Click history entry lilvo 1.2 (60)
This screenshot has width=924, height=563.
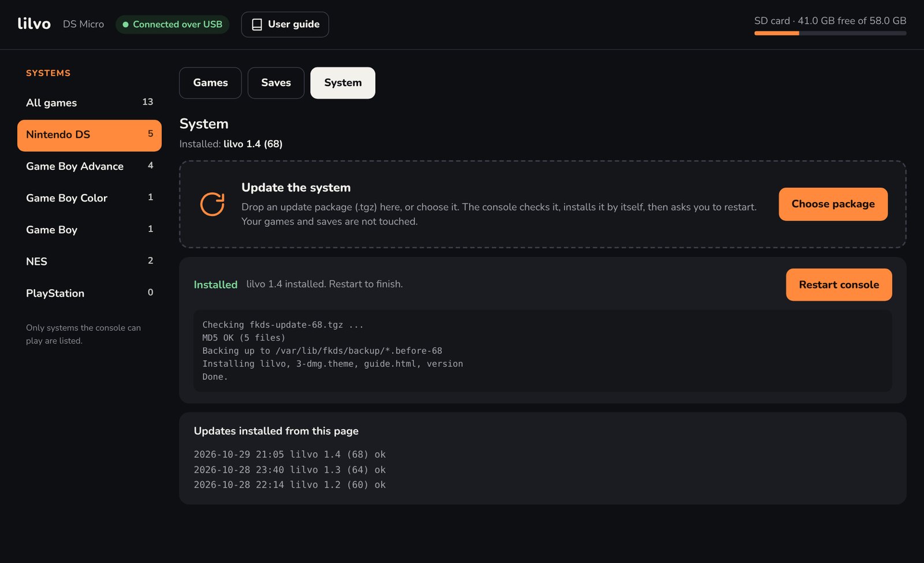tap(290, 484)
